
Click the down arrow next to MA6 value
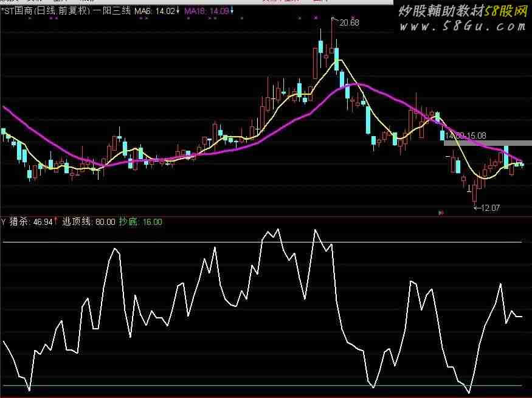tap(178, 11)
